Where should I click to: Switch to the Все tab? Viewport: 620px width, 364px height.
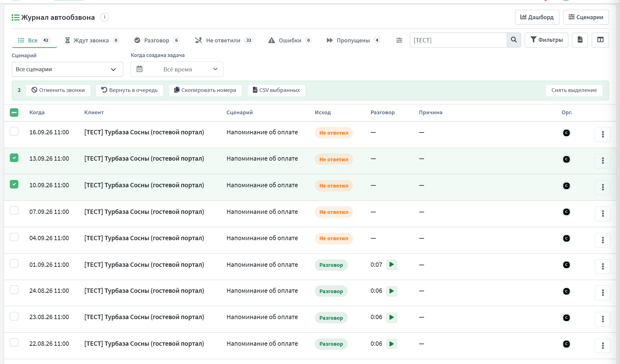click(34, 40)
